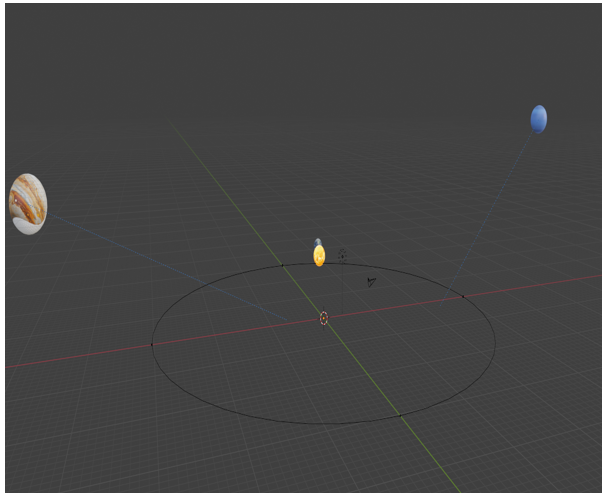Select the striped Jupiter planet sphere
The image size is (609, 493).
tap(28, 204)
